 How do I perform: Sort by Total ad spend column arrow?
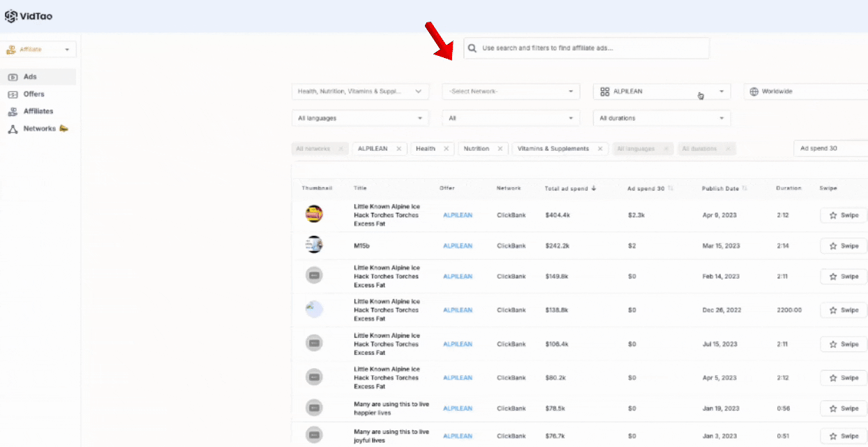point(594,188)
